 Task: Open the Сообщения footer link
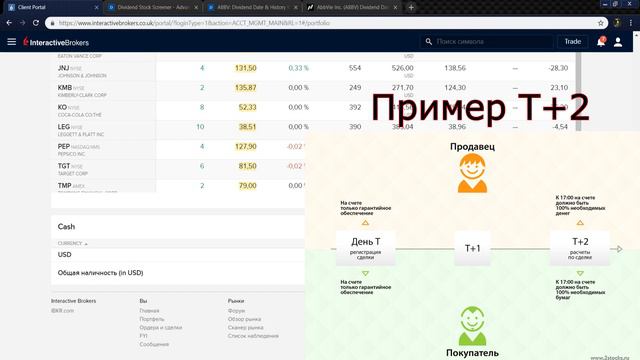click(x=154, y=344)
